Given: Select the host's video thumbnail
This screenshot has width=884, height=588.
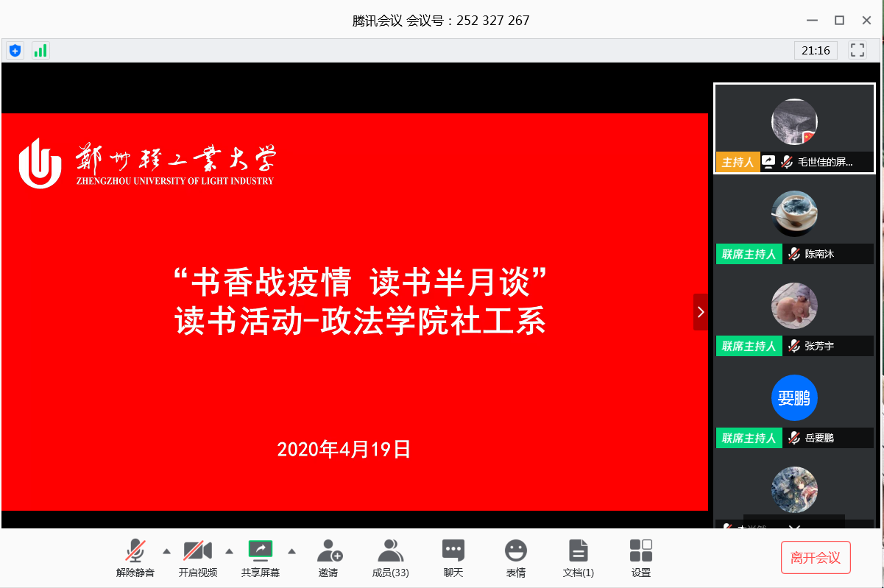Looking at the screenshot, I should [794, 128].
